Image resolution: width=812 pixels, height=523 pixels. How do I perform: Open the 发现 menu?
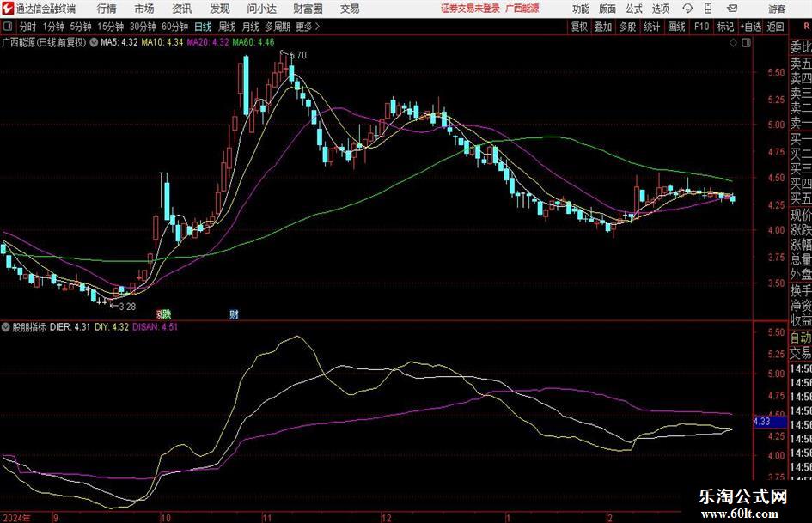220,9
